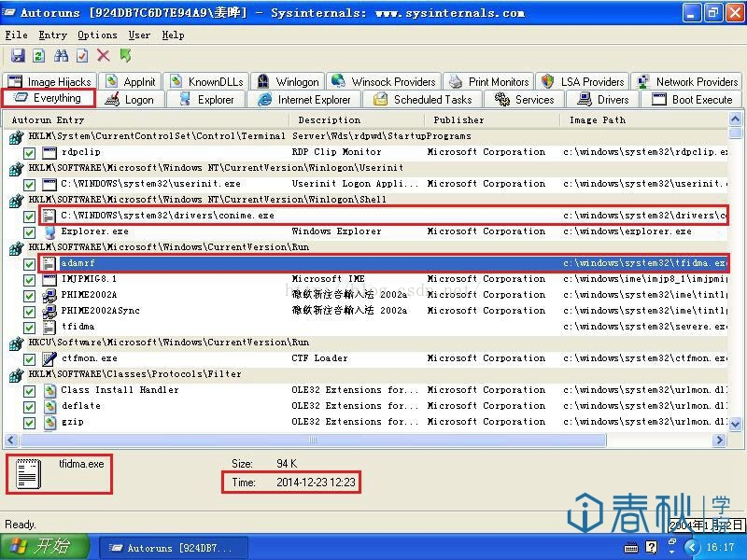Click the horizontal scrollbar right arrow

tap(719, 441)
